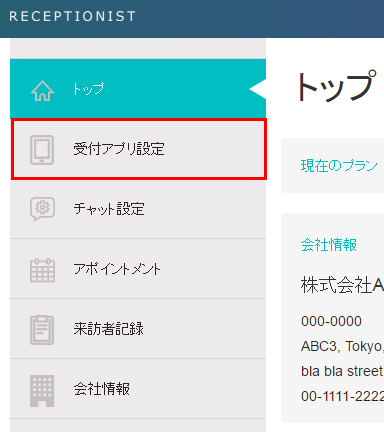Click the address line ABC3, Tokyo

[342, 346]
